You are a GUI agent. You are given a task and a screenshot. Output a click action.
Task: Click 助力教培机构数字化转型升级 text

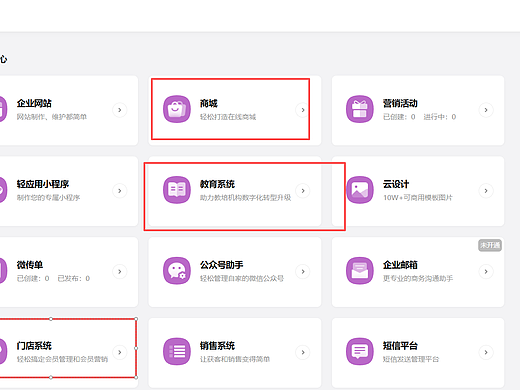click(x=245, y=198)
